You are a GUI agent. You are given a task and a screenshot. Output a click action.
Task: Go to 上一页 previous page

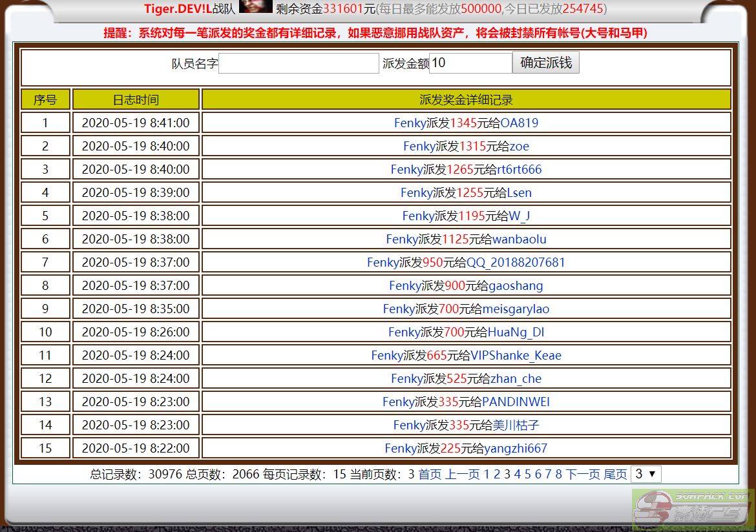[x=462, y=475]
